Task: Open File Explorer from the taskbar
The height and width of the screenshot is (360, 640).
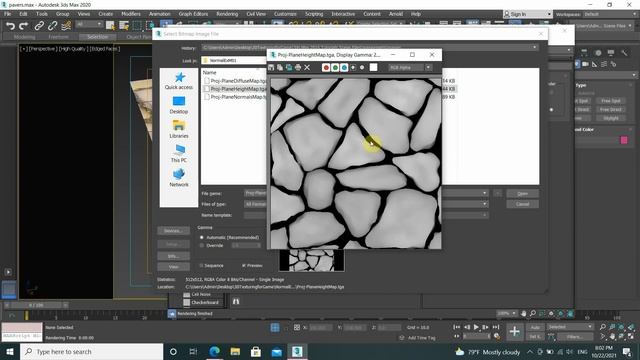Action: coord(235,351)
